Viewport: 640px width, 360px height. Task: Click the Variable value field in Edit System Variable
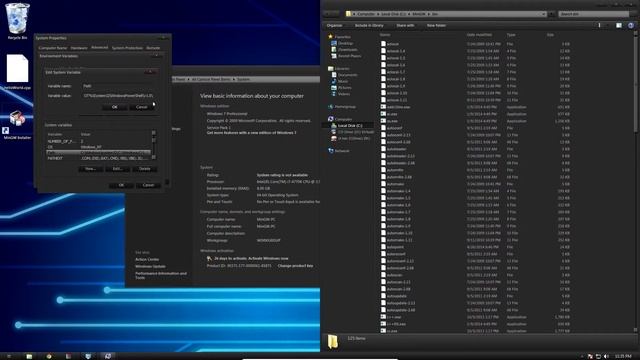tap(118, 96)
